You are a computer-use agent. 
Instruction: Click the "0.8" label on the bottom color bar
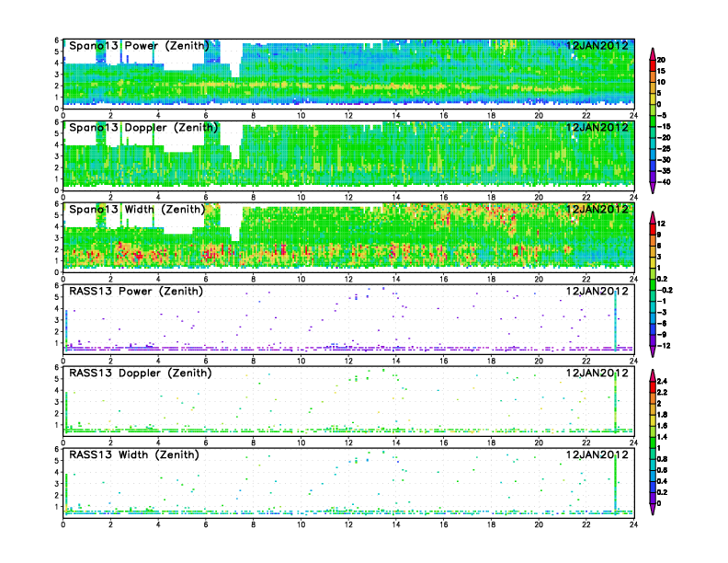662,459
